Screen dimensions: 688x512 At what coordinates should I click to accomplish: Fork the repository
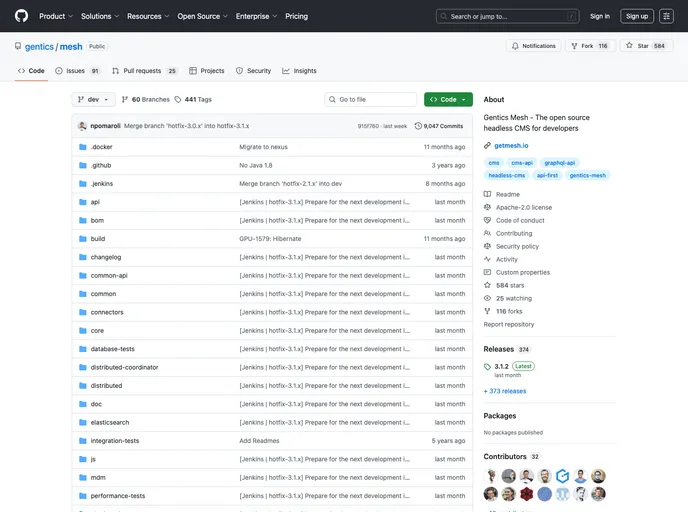[591, 46]
